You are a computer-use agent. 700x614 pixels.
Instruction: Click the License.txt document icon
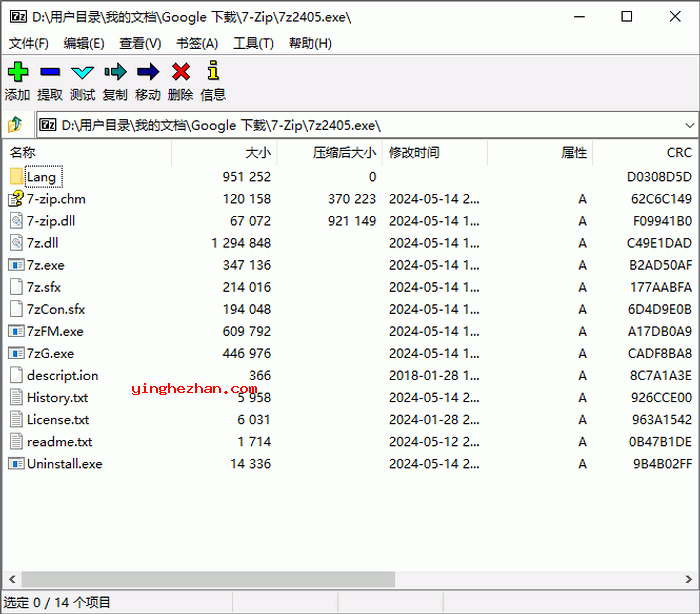click(16, 419)
